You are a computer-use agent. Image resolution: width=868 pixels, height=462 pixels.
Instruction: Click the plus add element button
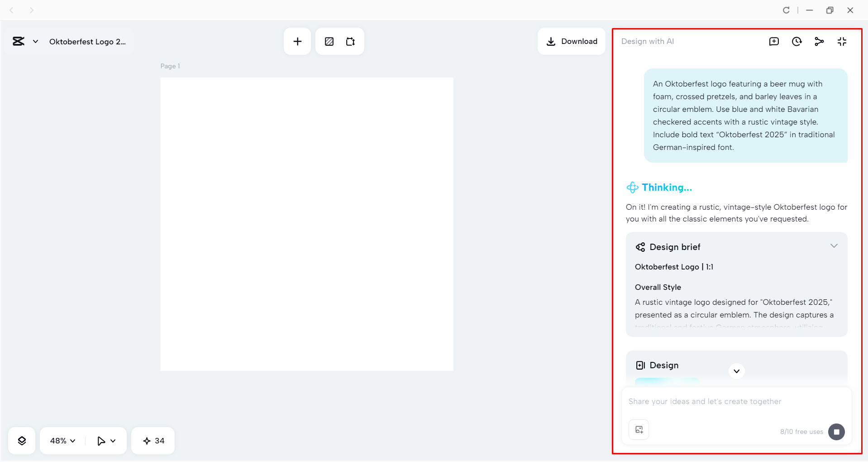[x=297, y=42]
